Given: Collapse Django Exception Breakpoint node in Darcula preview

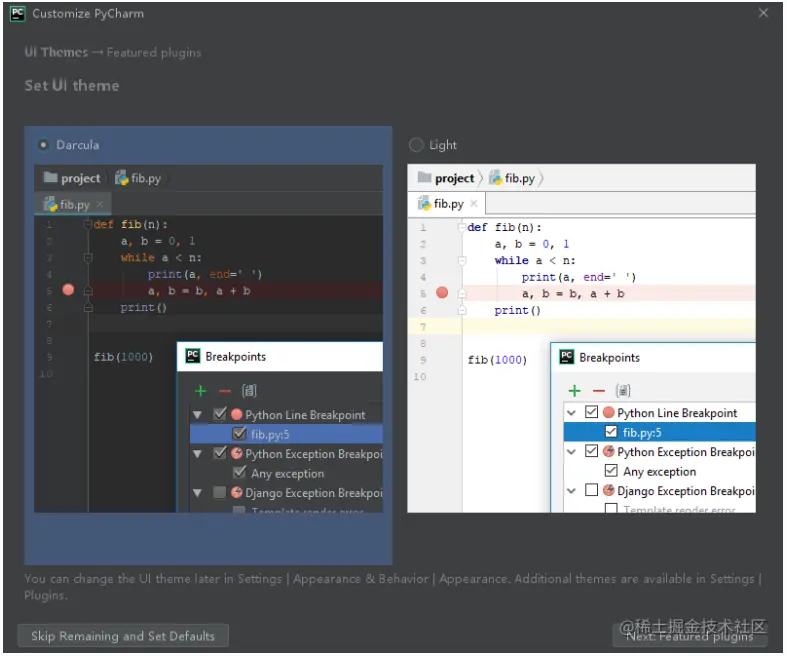Looking at the screenshot, I should point(197,493).
